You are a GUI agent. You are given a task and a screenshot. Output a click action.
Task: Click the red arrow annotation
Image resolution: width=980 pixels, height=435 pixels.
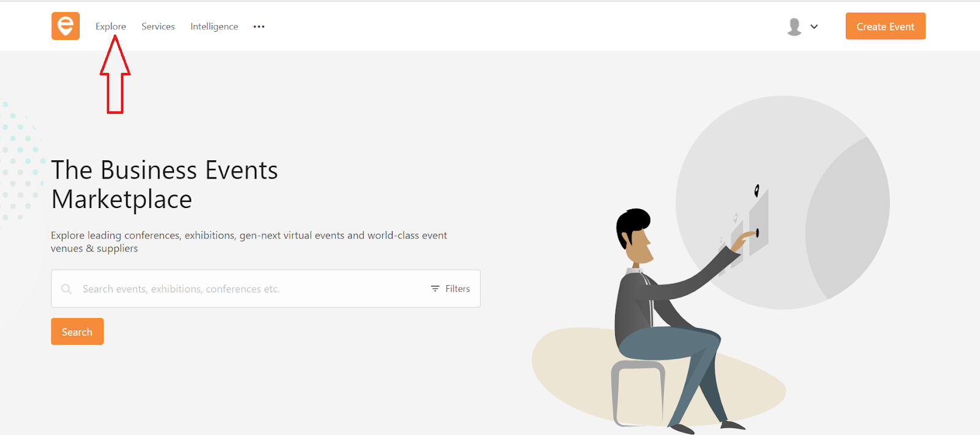115,75
